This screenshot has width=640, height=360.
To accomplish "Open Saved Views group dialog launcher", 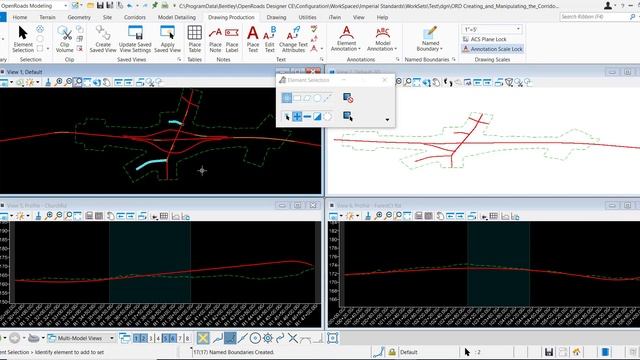I will (x=179, y=60).
